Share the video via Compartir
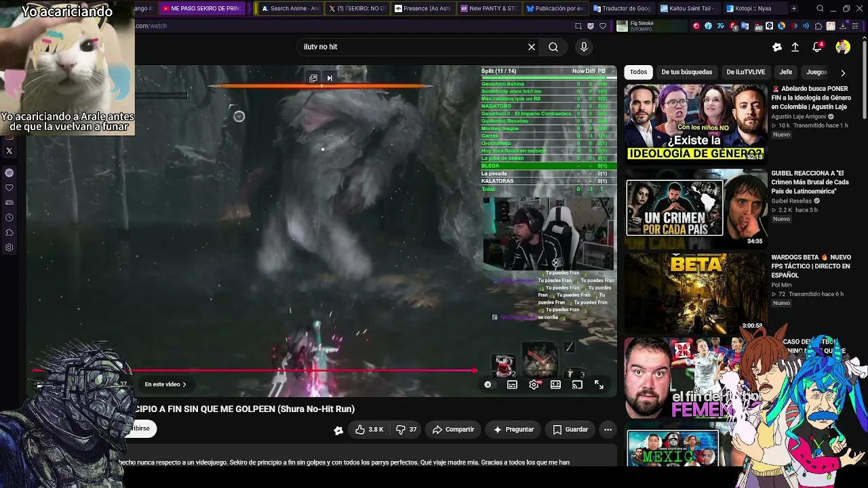This screenshot has width=868, height=488. pyautogui.click(x=453, y=429)
